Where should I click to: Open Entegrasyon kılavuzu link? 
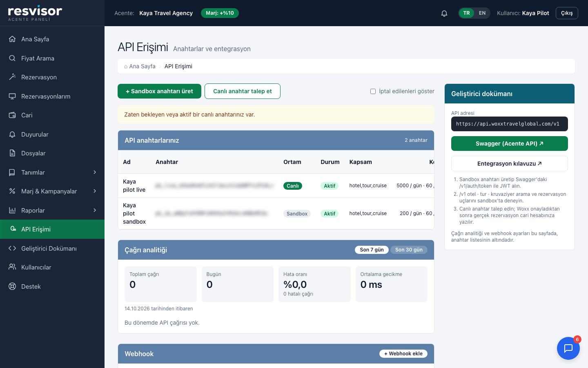510,164
